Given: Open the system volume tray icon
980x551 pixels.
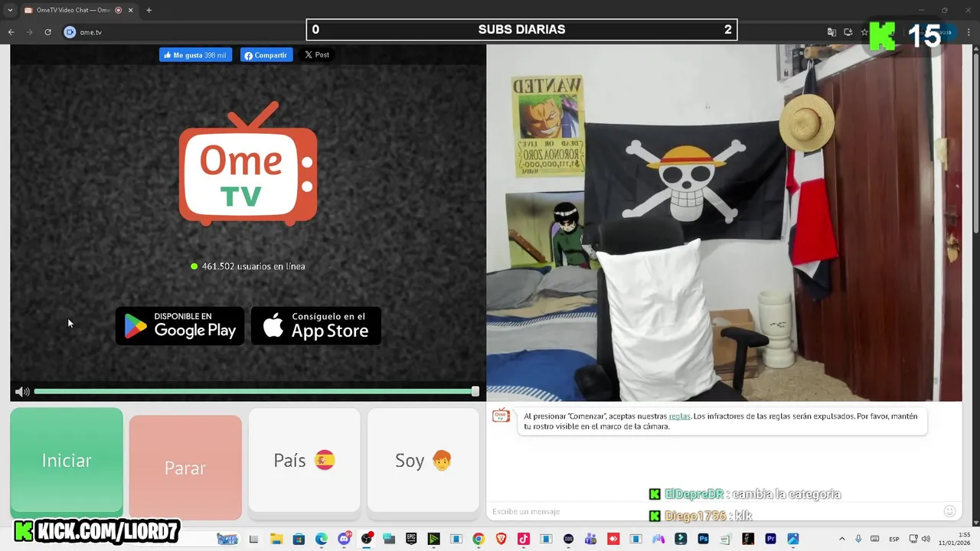Looking at the screenshot, I should [x=926, y=539].
